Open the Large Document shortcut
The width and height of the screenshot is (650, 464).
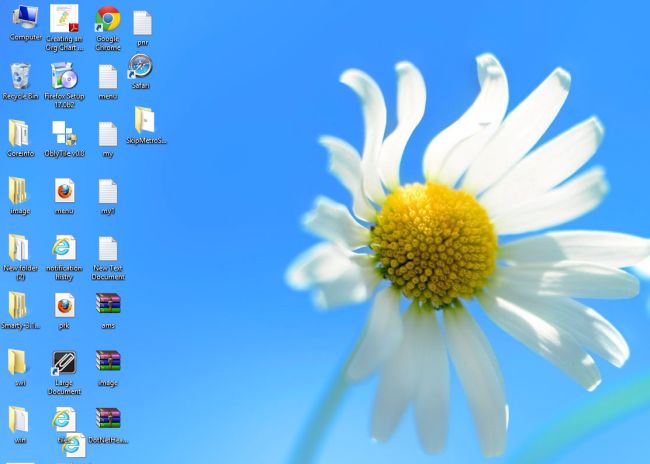coord(64,373)
